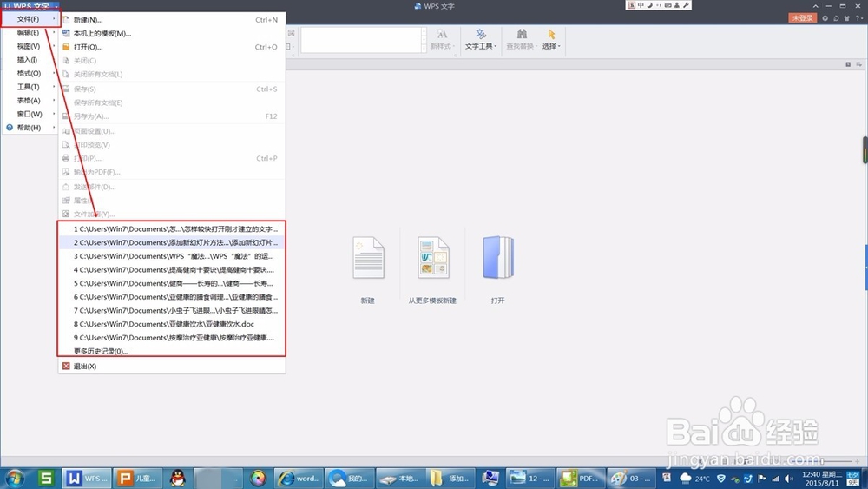The image size is (868, 489).
Task: Click the chat bubble feedback icon
Action: pos(836,17)
